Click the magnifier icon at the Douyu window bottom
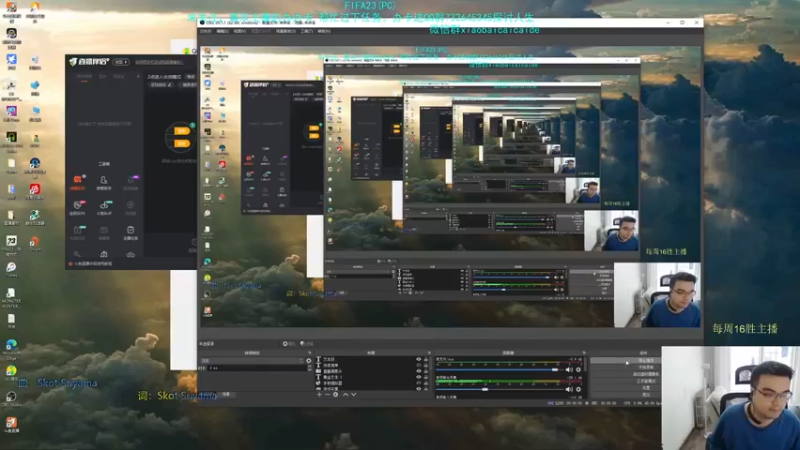The image size is (800, 450). (x=77, y=254)
